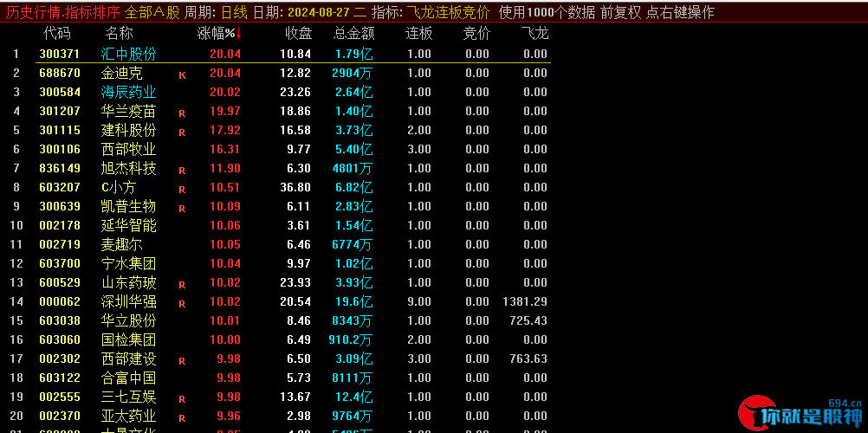Select the 三七互娱 stock name
Image resolution: width=868 pixels, height=433 pixels.
click(128, 397)
